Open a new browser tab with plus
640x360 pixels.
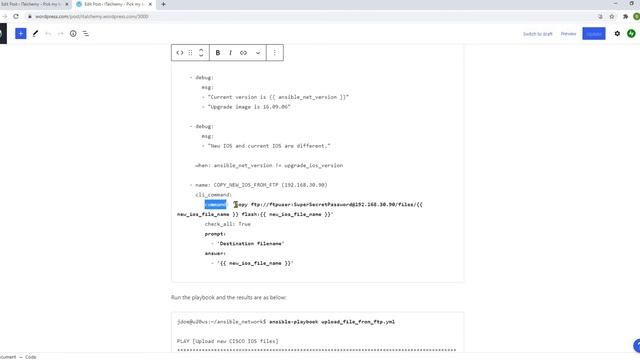[x=163, y=4]
